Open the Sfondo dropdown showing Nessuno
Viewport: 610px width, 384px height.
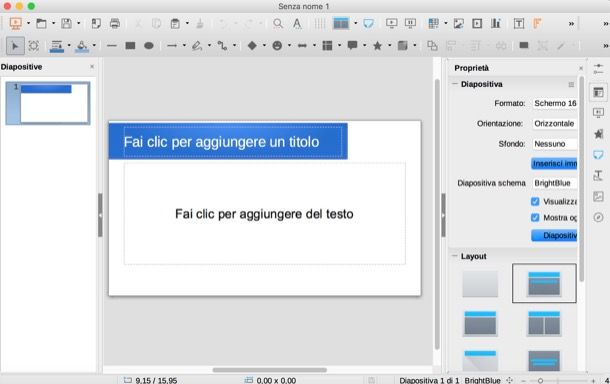pyautogui.click(x=554, y=144)
